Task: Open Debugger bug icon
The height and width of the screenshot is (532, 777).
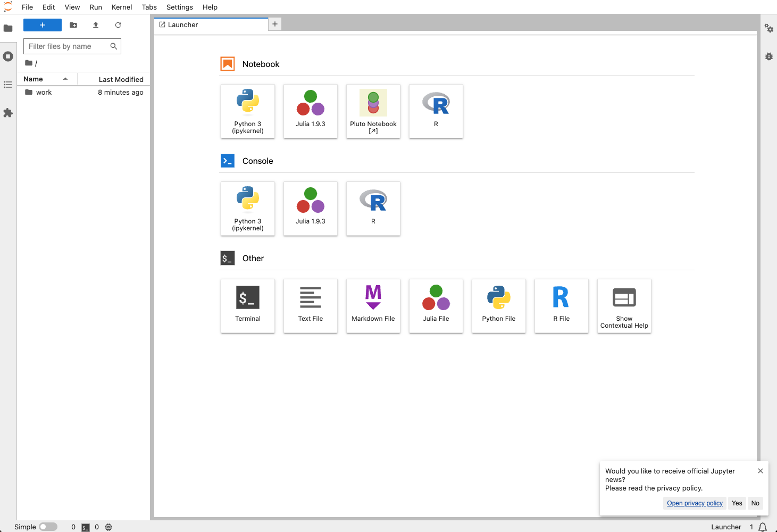Action: click(x=769, y=56)
